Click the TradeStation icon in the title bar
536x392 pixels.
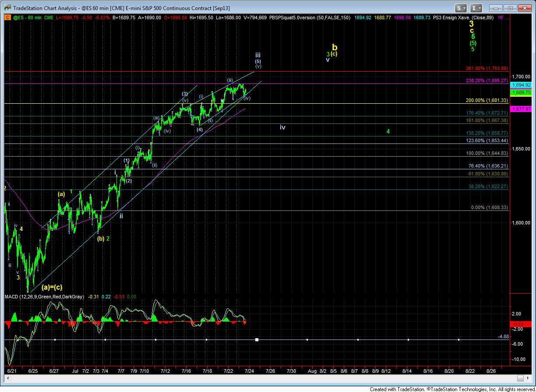click(x=7, y=7)
